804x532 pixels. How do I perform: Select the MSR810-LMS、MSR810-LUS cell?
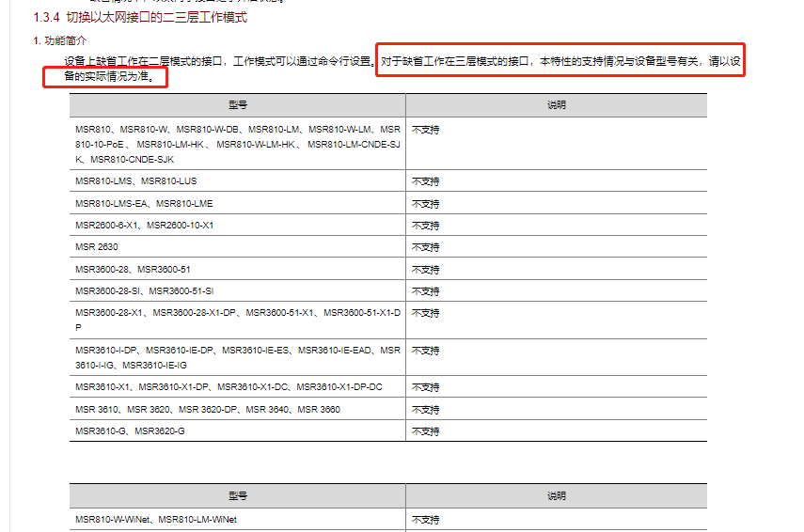[x=238, y=180]
